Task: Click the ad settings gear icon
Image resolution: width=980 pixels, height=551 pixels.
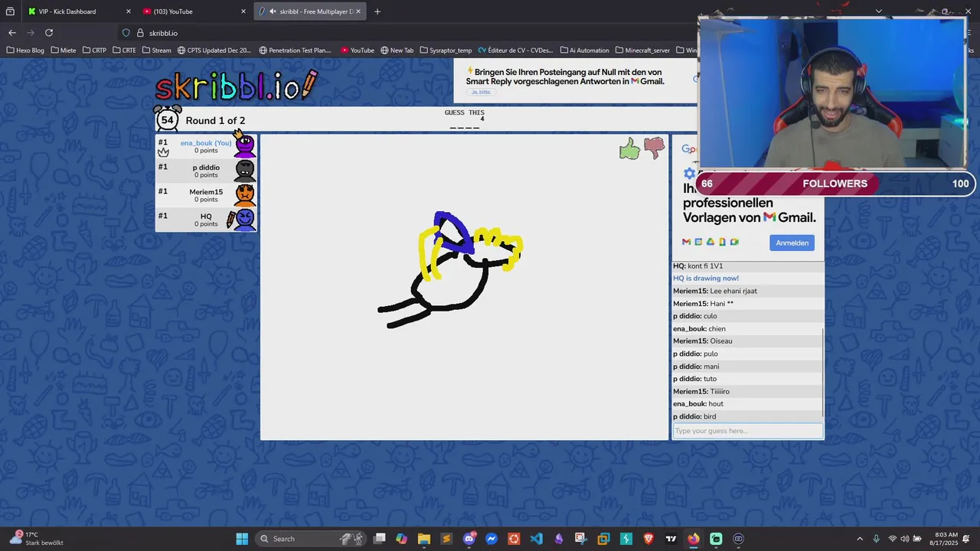Action: pyautogui.click(x=689, y=174)
